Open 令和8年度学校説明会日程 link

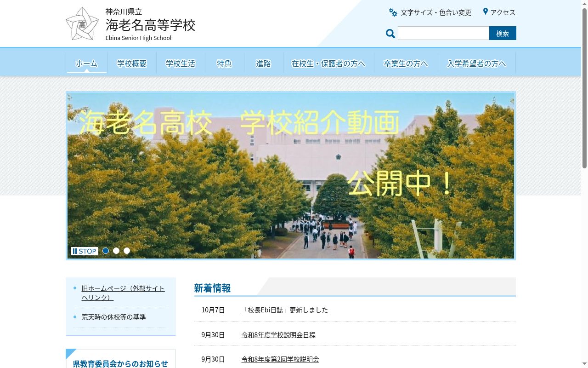pyautogui.click(x=278, y=335)
